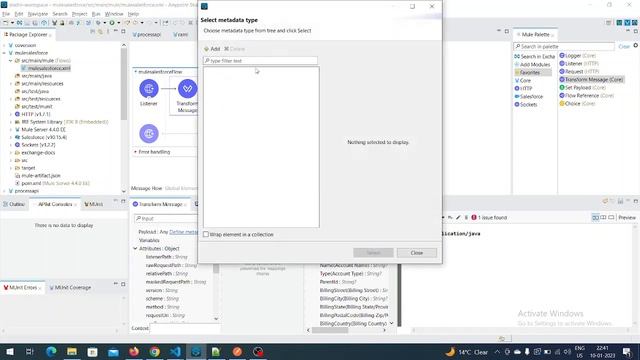Viewport: 640px width, 360px height.
Task: Expand the src/main/resources folder
Action: coord(11,84)
